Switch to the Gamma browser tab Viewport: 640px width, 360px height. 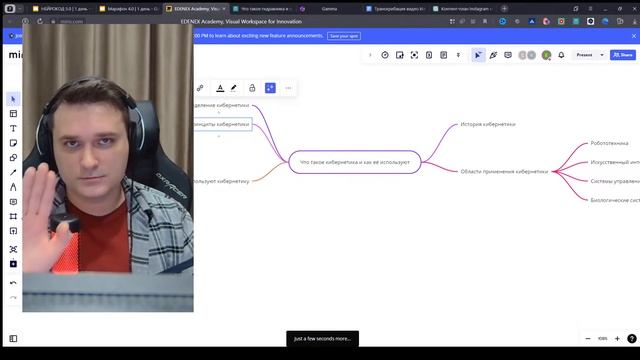coord(329,9)
